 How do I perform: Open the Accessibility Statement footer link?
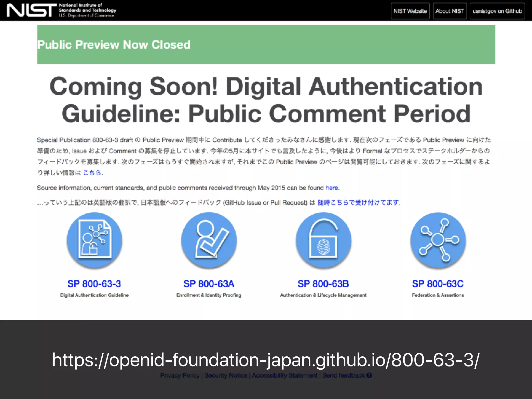[x=285, y=375]
